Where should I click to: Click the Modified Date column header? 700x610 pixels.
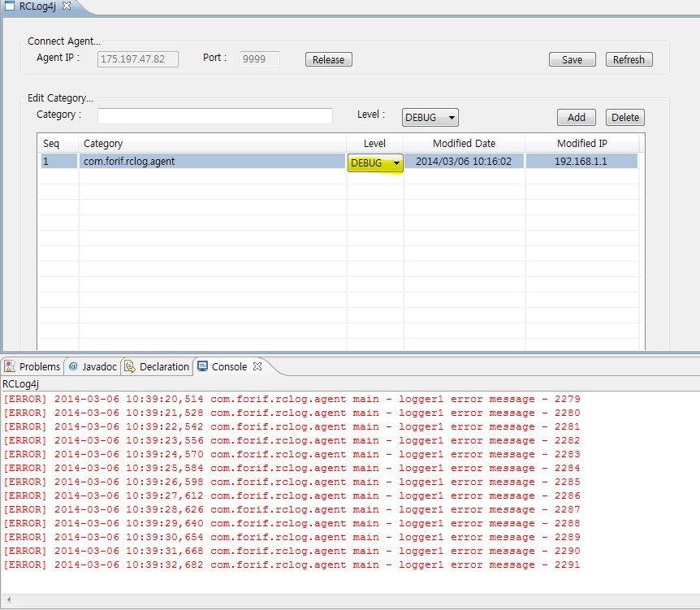[465, 143]
